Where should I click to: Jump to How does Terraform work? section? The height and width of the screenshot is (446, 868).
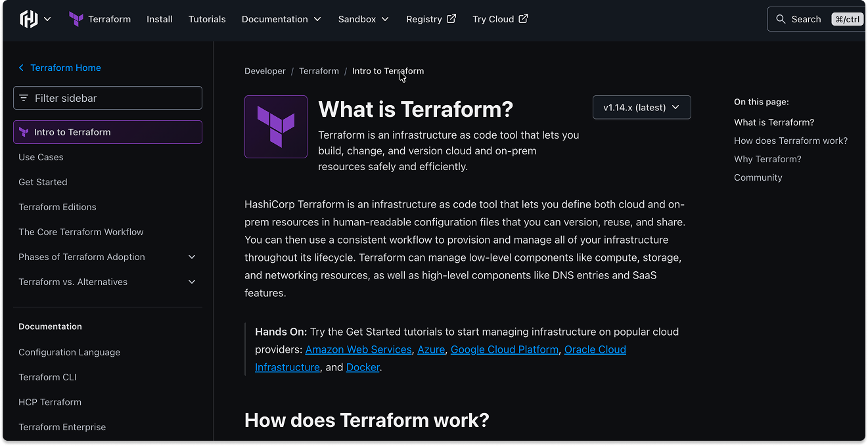790,141
